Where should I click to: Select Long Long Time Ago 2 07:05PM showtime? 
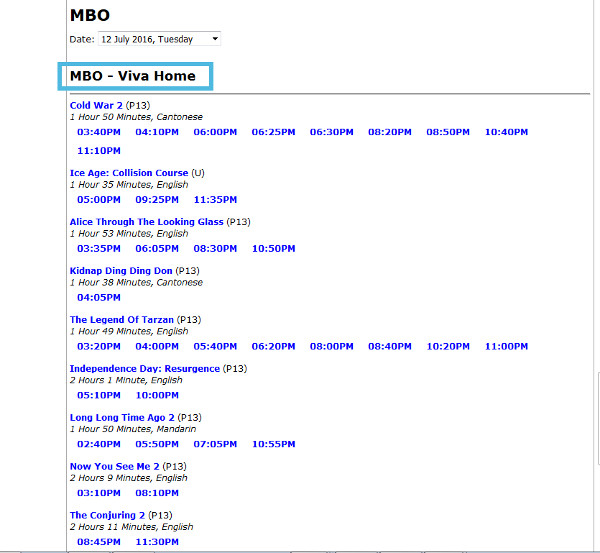click(x=215, y=444)
